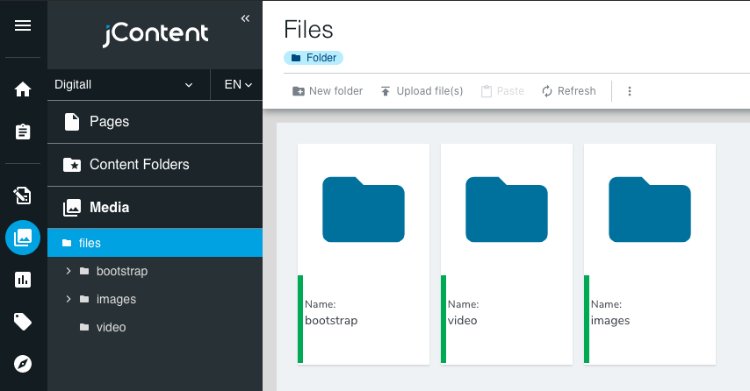750x391 pixels.
Task: Open the video folder card
Action: click(507, 254)
